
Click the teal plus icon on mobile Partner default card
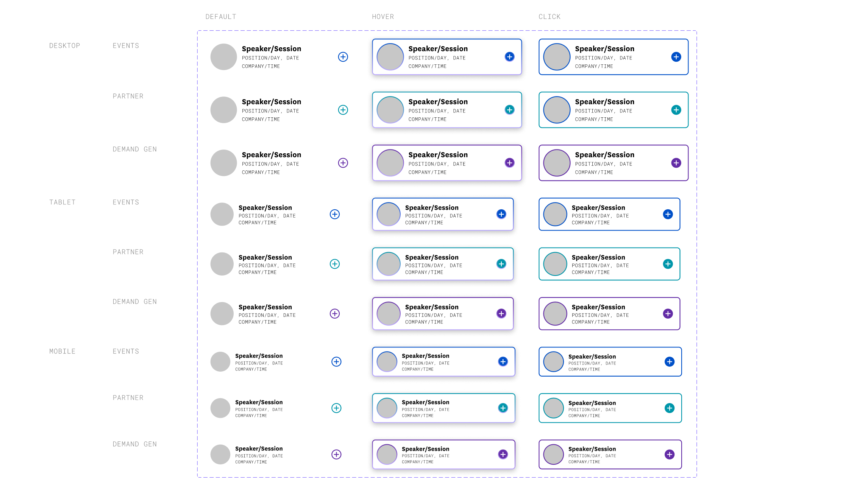(336, 408)
